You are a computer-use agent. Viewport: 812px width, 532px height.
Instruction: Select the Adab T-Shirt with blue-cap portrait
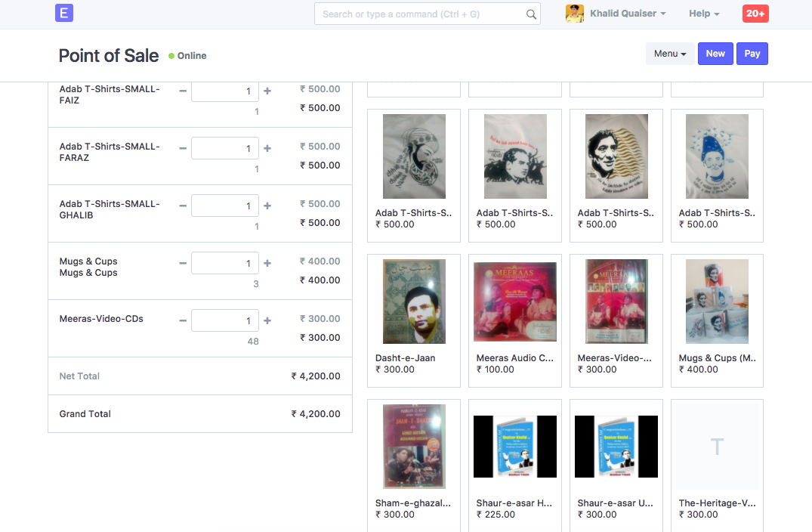pos(718,156)
